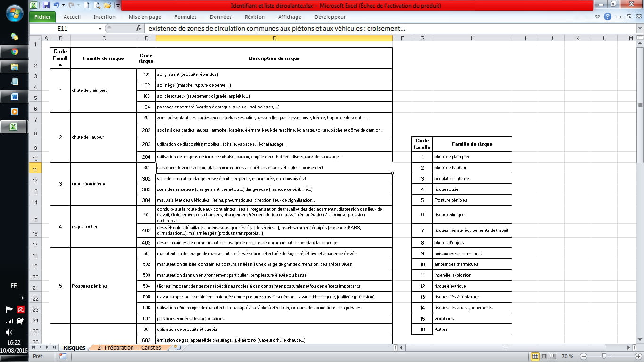Click the zoom out minus button

(583, 356)
